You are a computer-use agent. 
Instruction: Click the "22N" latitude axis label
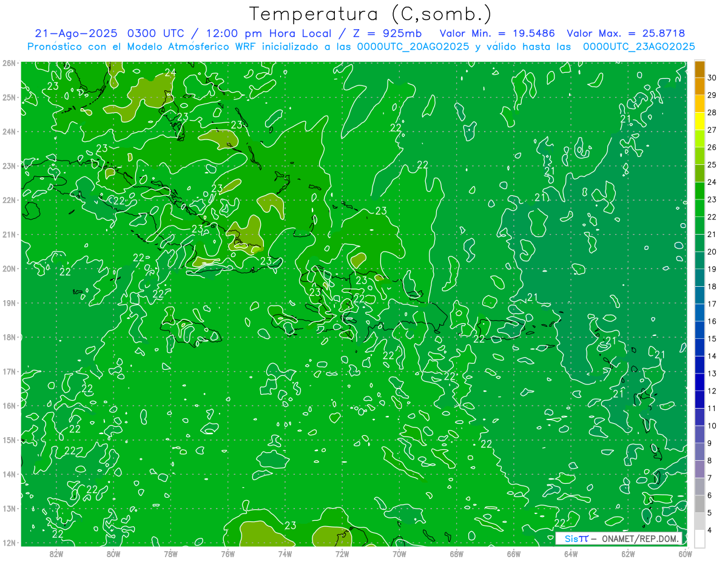pos(9,200)
